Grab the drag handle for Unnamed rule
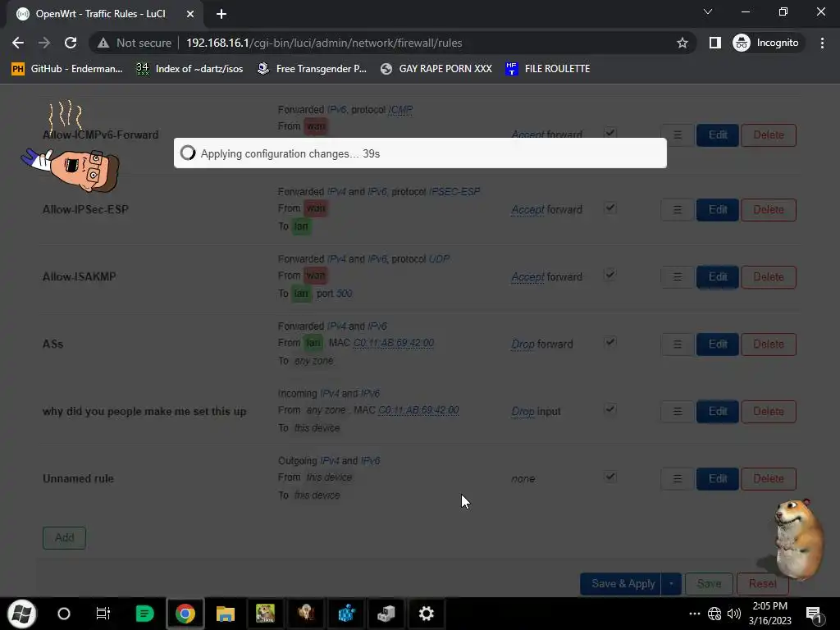Screen dimensions: 840x630 (x=677, y=479)
